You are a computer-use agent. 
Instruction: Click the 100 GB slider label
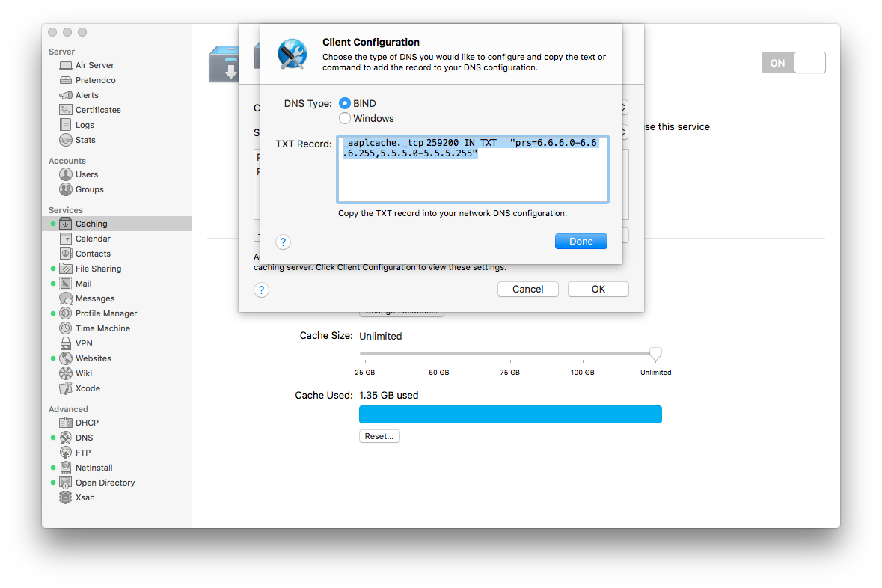click(582, 373)
